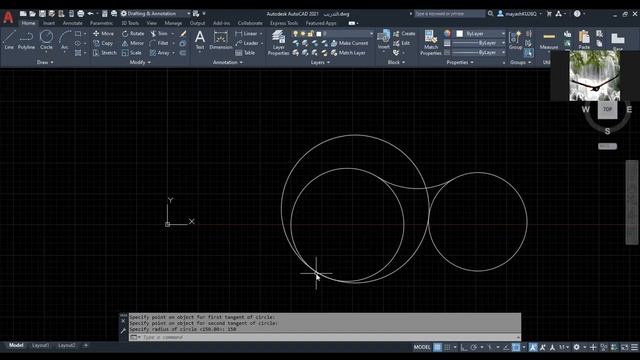Open the View ribbon tab
This screenshot has width=640, height=360.
(151, 23)
